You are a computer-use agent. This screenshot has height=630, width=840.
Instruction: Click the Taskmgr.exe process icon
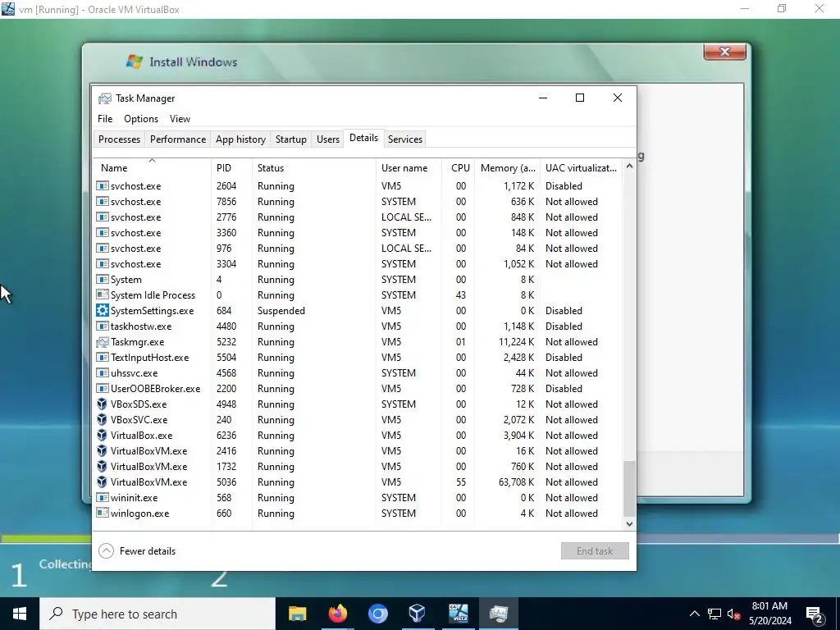point(102,342)
